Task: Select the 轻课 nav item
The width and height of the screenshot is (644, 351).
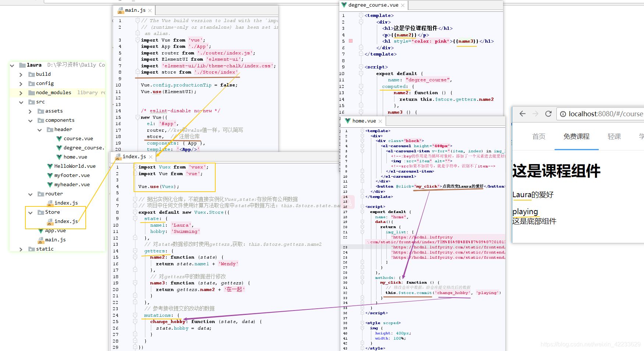Action: click(614, 136)
